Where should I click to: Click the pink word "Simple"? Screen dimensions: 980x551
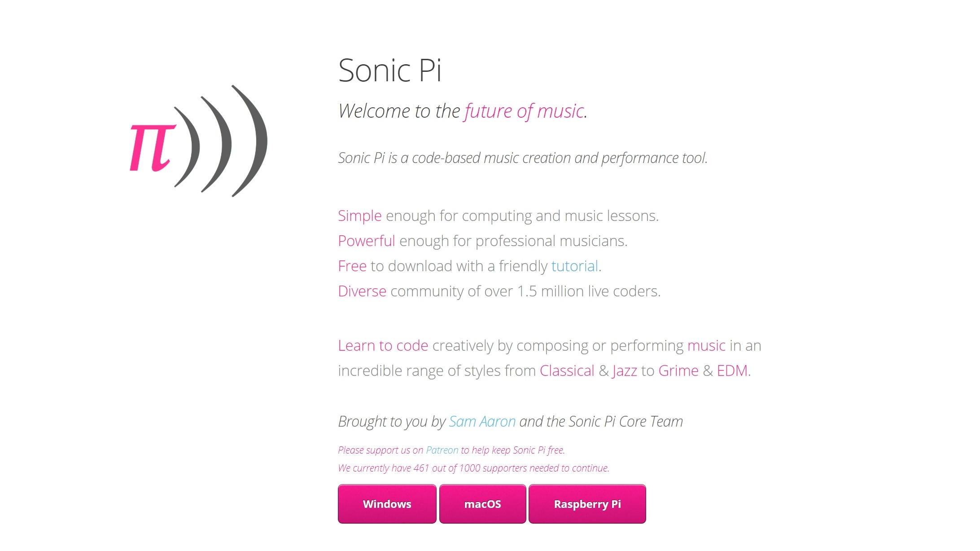[x=359, y=216]
